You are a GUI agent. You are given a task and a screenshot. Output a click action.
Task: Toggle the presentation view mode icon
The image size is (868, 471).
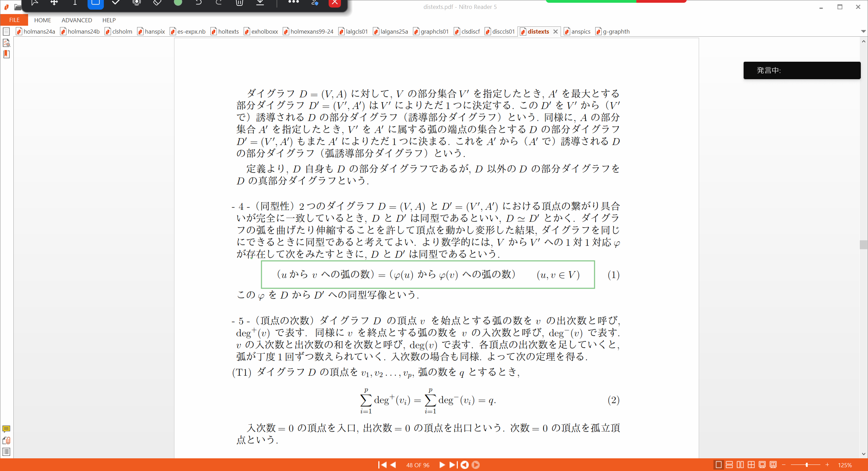pos(773,465)
